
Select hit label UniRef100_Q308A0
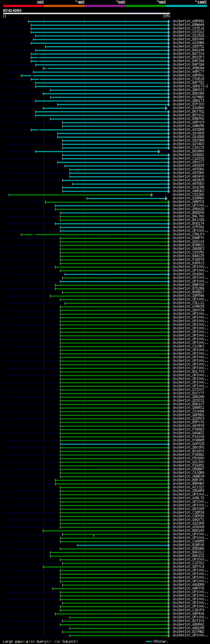coord(188,108)
